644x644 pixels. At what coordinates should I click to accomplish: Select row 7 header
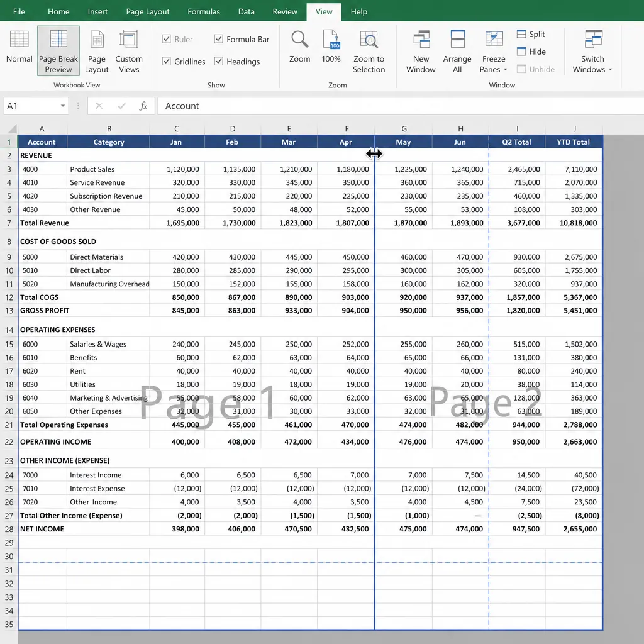pyautogui.click(x=9, y=223)
